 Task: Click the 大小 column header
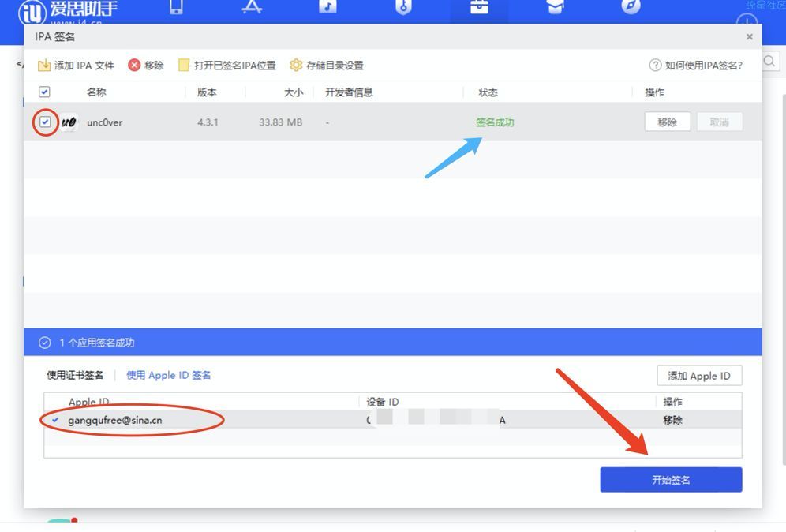294,92
